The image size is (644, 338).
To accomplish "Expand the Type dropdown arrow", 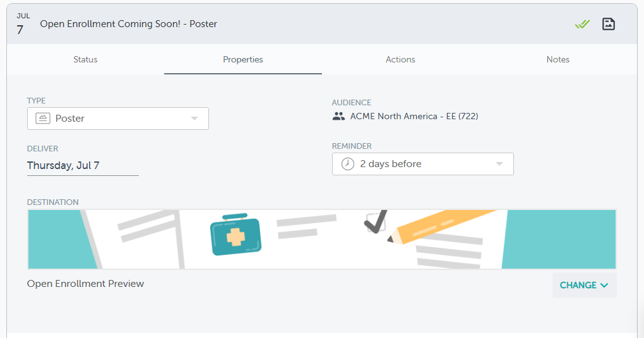I will coord(194,119).
